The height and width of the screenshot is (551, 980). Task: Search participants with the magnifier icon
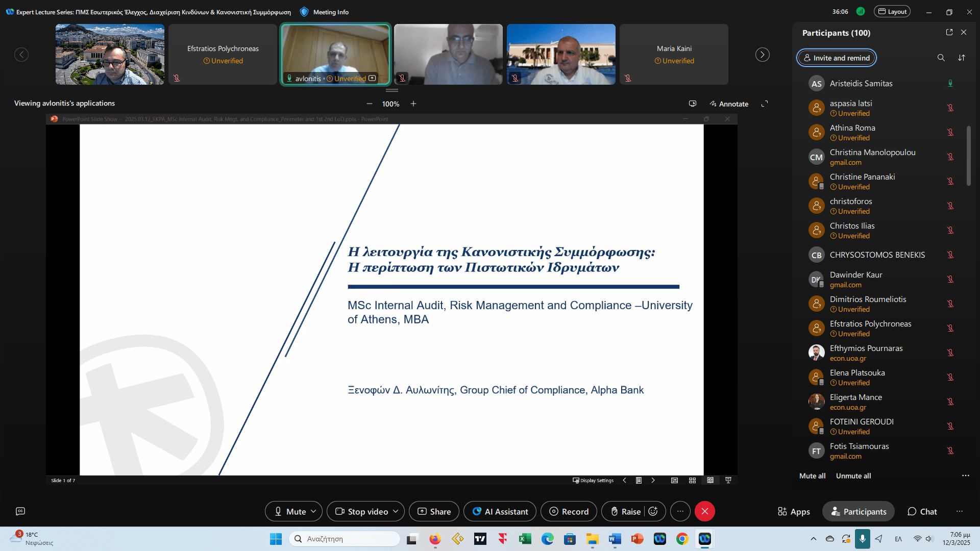tap(941, 58)
